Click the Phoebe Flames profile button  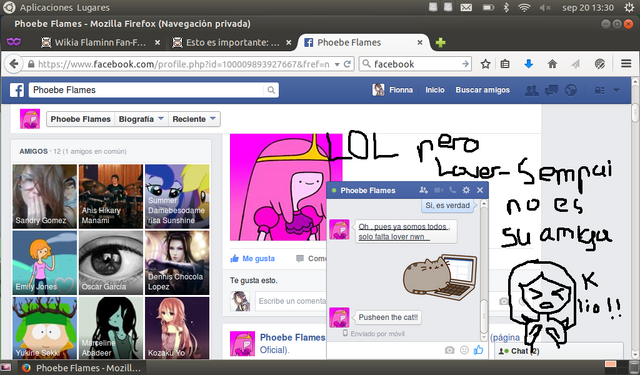point(80,119)
